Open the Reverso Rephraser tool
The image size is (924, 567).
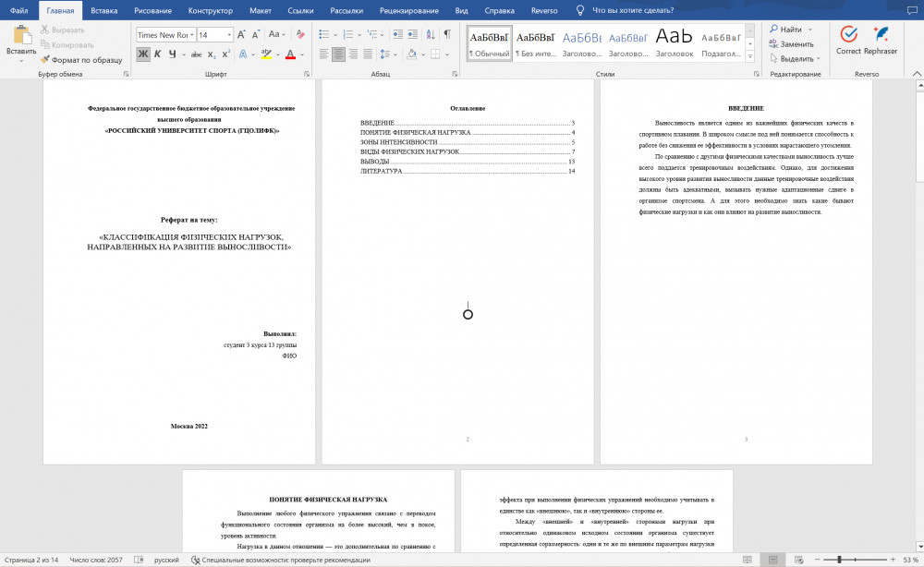pyautogui.click(x=881, y=41)
